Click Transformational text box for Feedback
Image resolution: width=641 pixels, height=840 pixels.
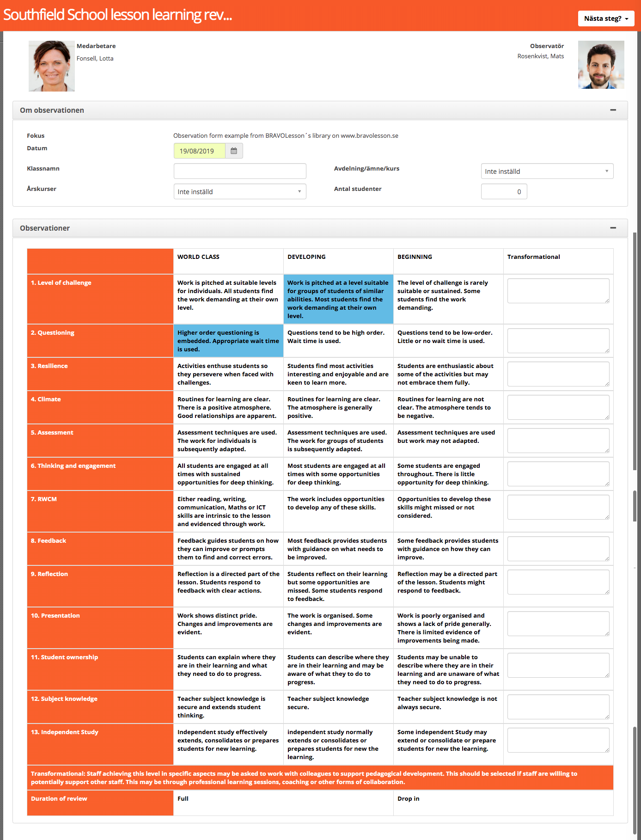(x=558, y=549)
